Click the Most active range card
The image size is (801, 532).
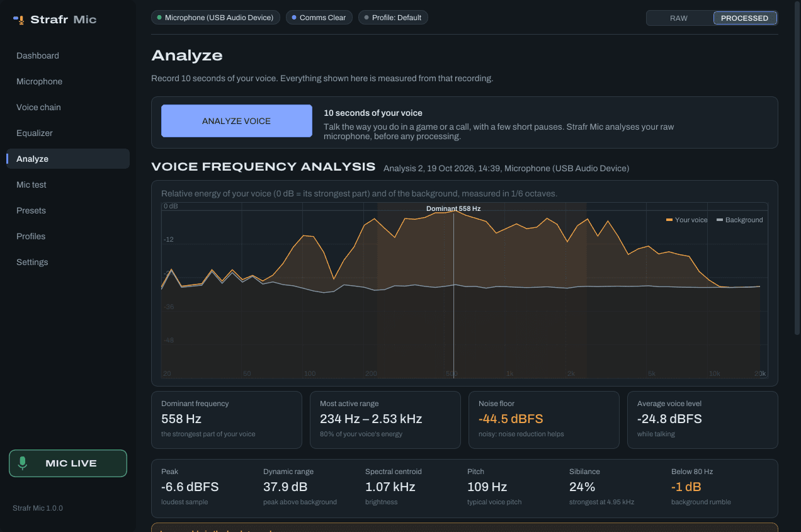[385, 420]
